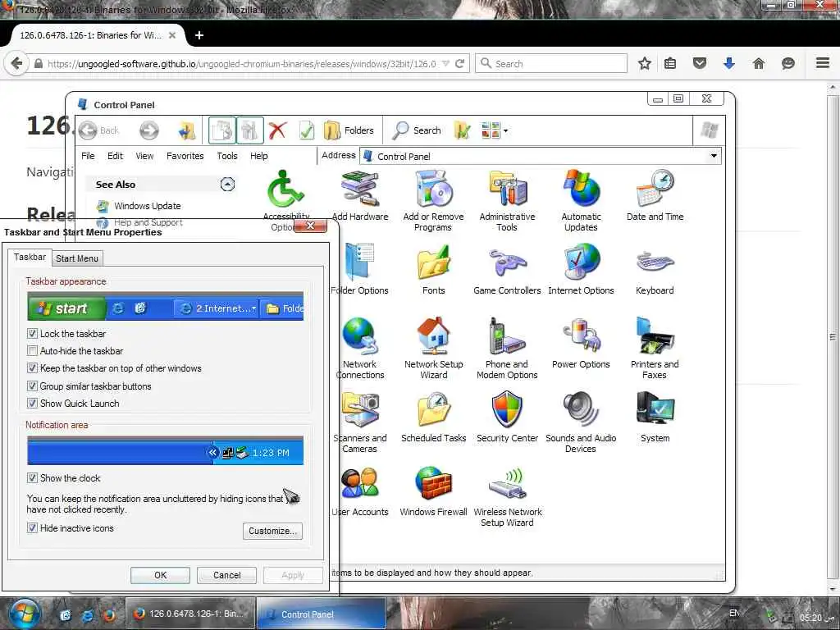Open Sounds and Audio Devices
The height and width of the screenshot is (630, 840).
582,422
